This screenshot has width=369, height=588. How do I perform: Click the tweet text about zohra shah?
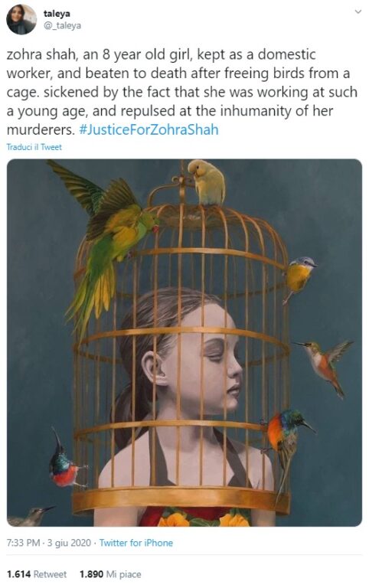(182, 92)
